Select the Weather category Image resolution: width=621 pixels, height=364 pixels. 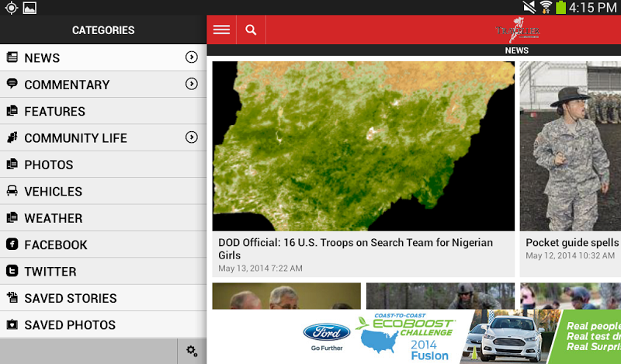coord(53,218)
